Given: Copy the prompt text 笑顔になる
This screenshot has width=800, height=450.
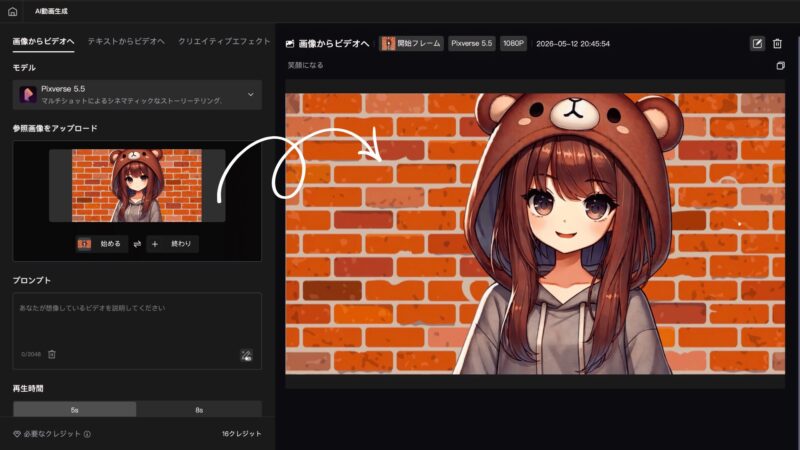Looking at the screenshot, I should [x=780, y=66].
